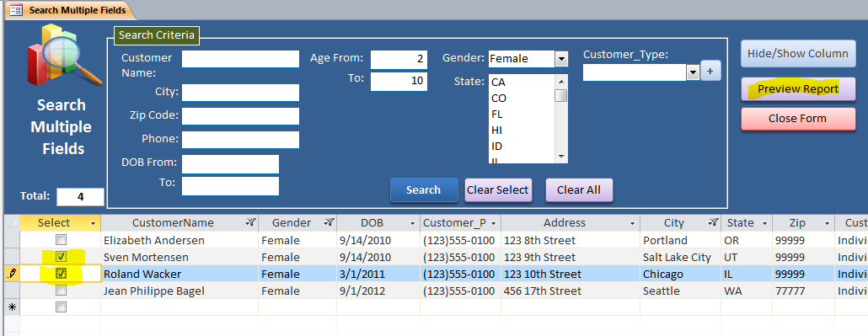Click the Clear Select button
868x336 pixels.
point(498,189)
